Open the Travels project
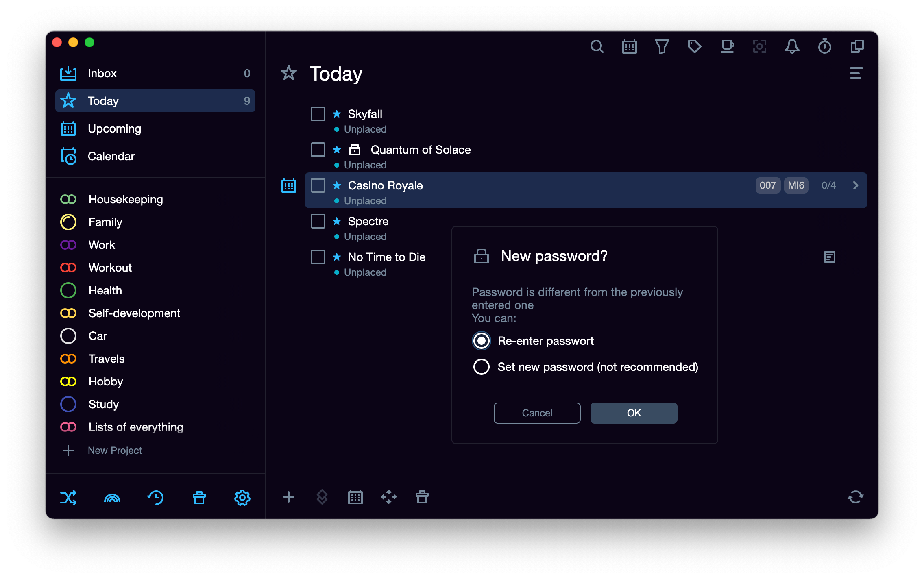The height and width of the screenshot is (579, 924). tap(155, 359)
